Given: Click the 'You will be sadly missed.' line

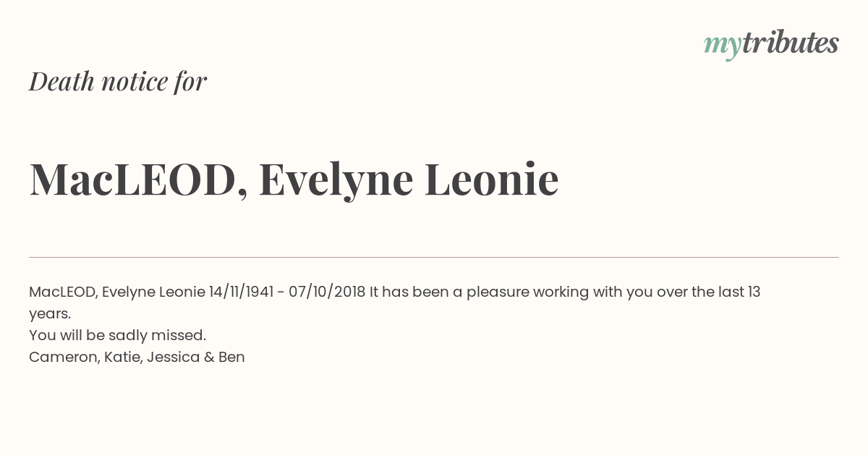Looking at the screenshot, I should click(x=118, y=336).
